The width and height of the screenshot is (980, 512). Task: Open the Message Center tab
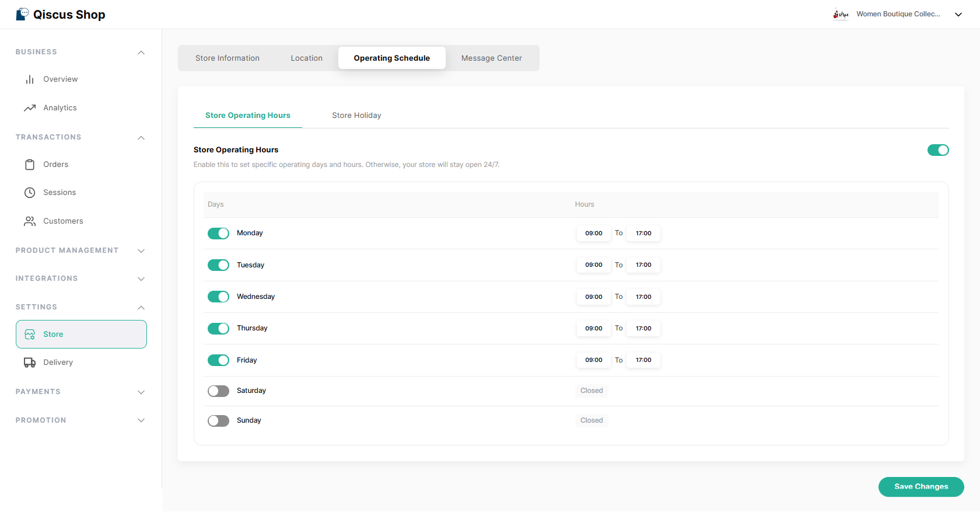(491, 58)
